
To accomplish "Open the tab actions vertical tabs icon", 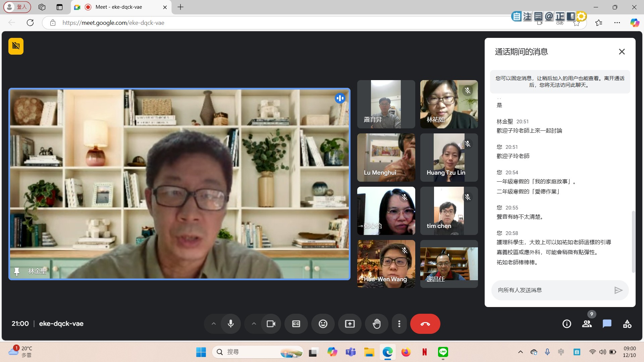I will 59,7.
